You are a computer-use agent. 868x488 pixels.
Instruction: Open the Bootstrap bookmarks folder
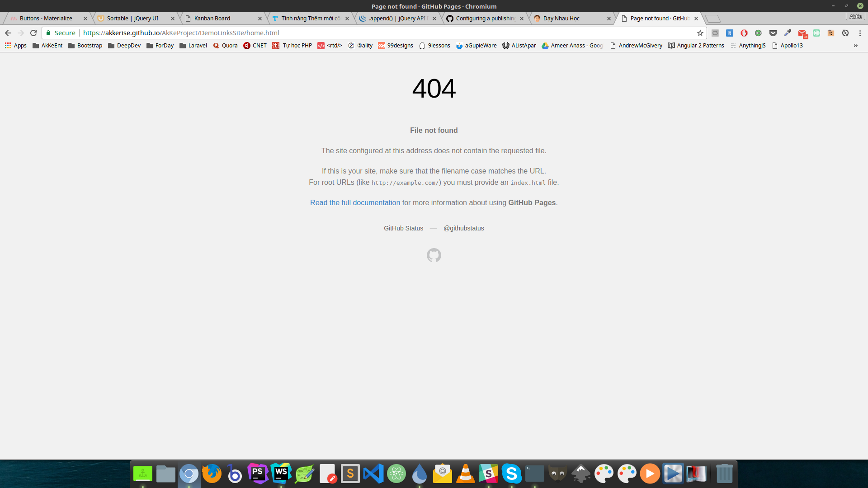[x=85, y=46]
